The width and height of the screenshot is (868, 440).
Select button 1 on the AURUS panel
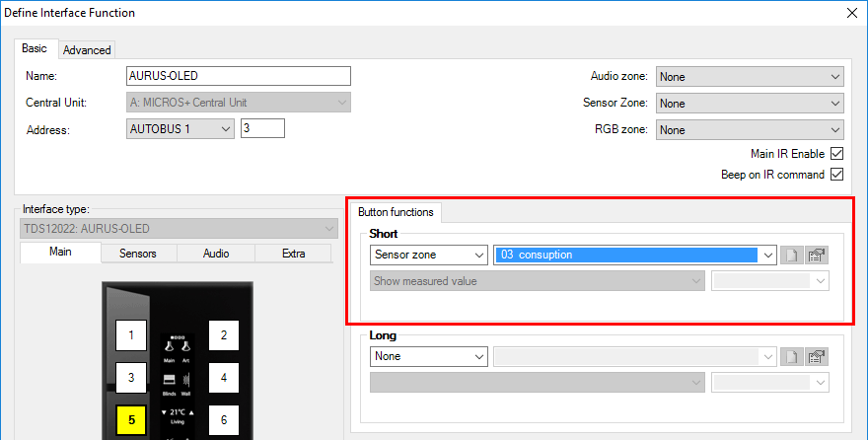click(x=131, y=335)
